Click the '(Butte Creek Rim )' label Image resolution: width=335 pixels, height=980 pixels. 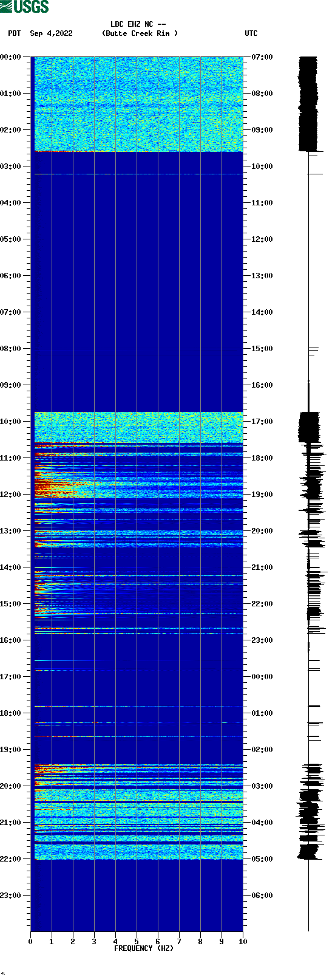pyautogui.click(x=140, y=34)
